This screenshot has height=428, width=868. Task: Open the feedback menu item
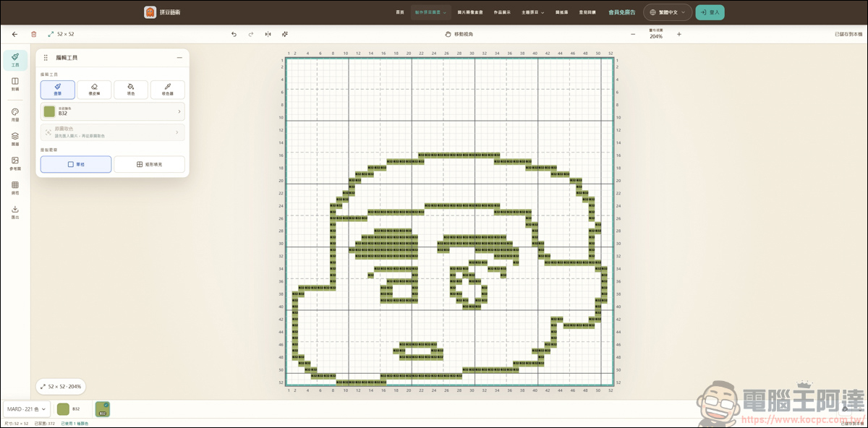click(x=587, y=12)
